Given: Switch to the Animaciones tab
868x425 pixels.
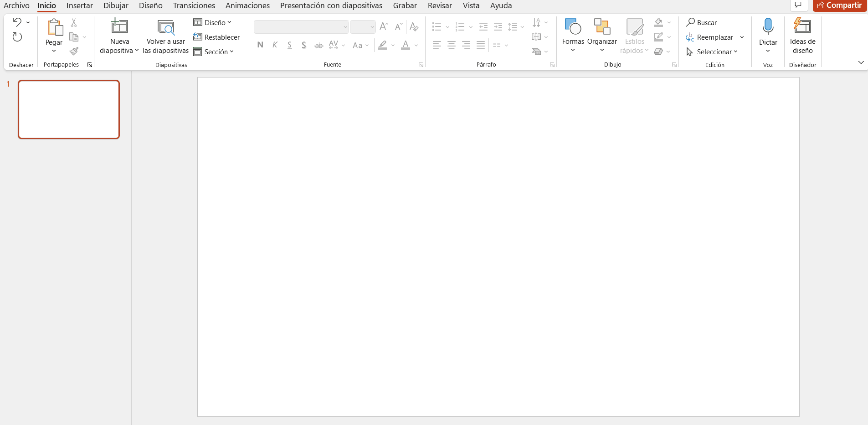Looking at the screenshot, I should 247,5.
